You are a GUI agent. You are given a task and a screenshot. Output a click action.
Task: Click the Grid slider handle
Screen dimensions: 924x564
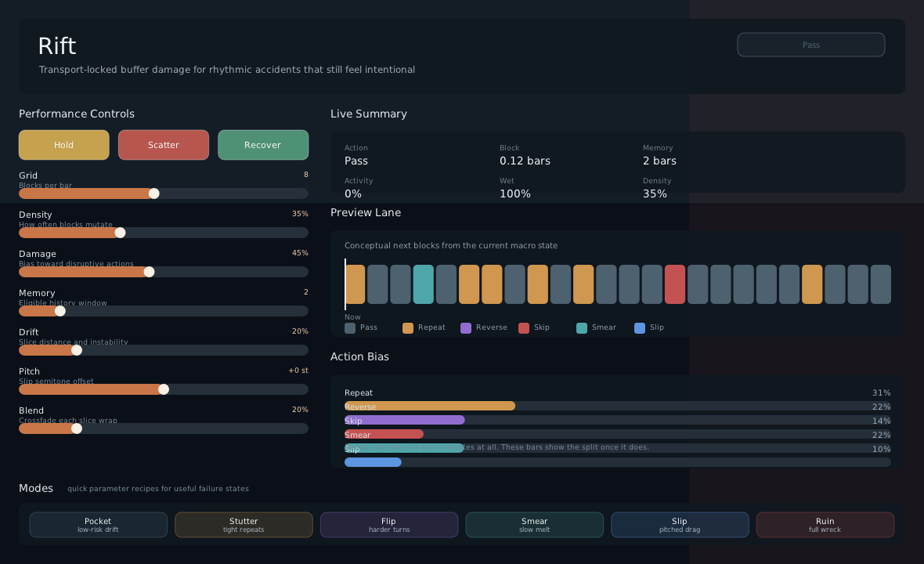(x=153, y=193)
